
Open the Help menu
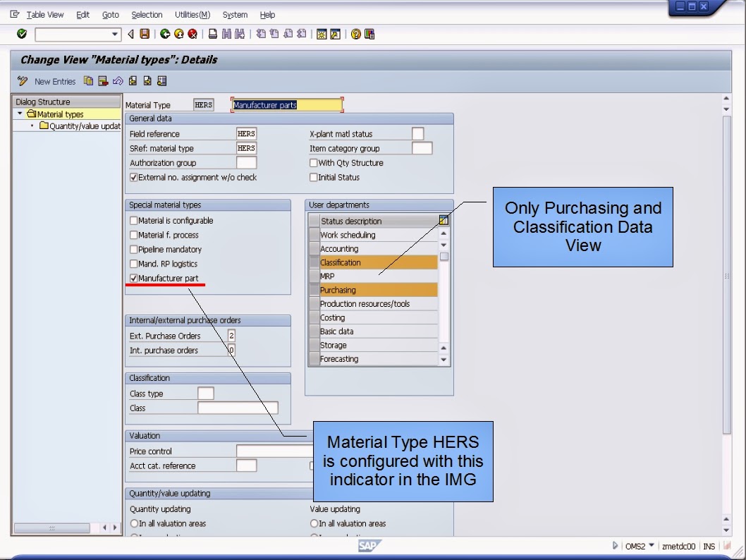point(267,15)
